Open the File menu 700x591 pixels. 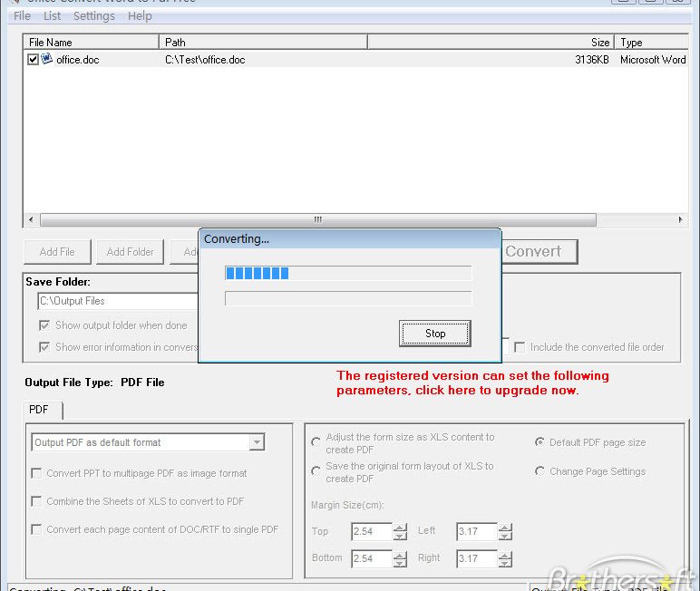click(22, 16)
